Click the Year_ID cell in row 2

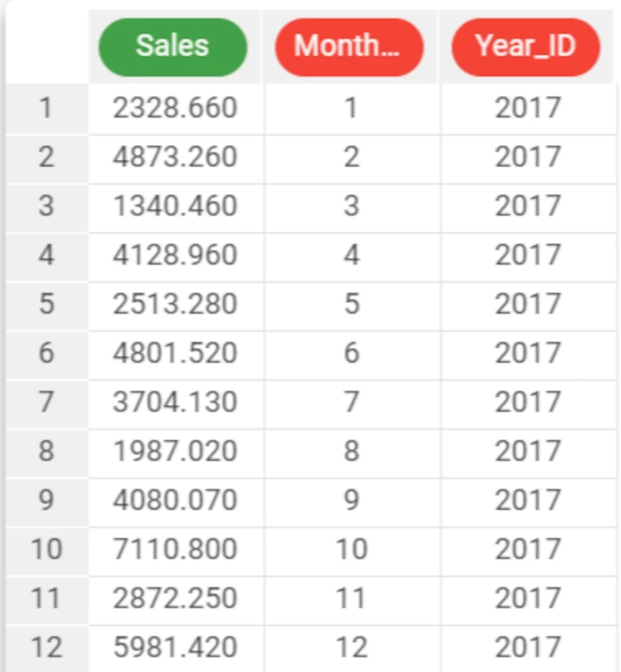point(529,158)
